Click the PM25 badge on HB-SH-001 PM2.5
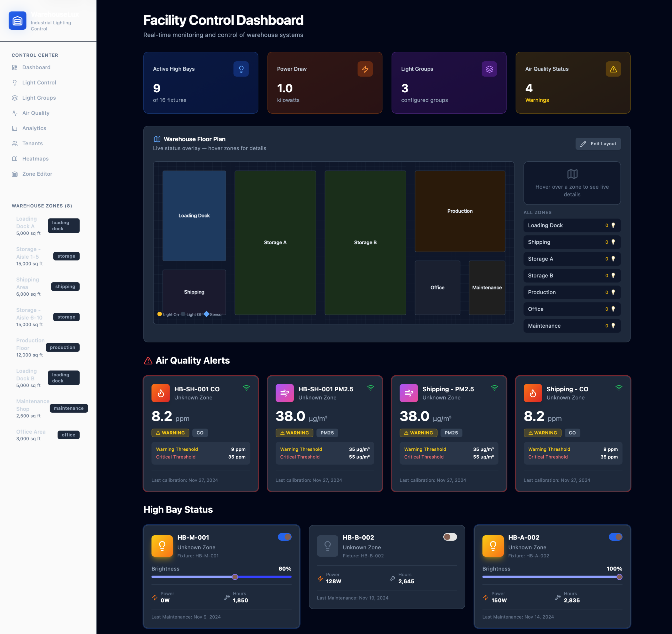 click(327, 433)
